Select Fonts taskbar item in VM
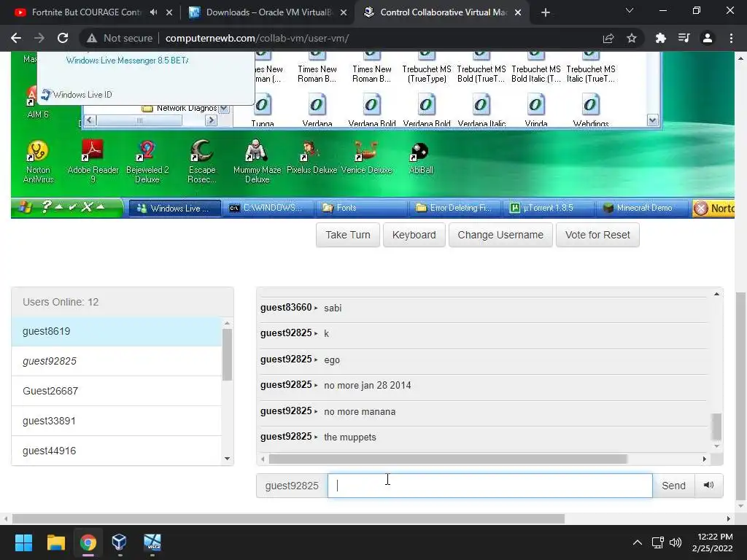This screenshot has width=747, height=560. [x=360, y=208]
